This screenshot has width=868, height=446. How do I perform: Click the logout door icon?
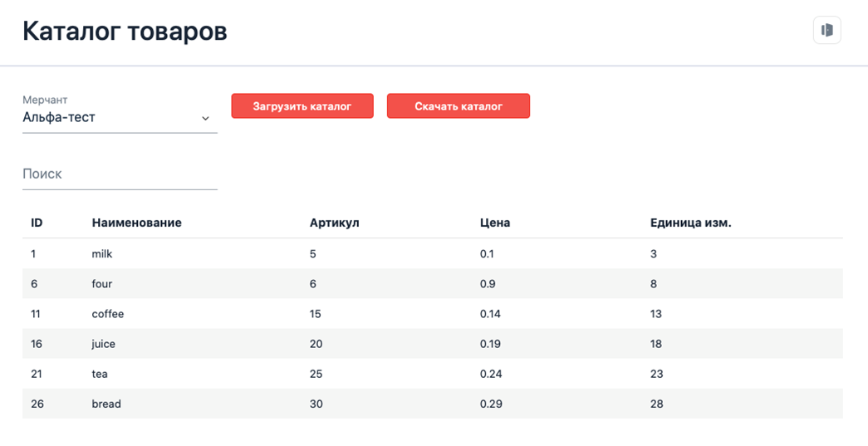pyautogui.click(x=827, y=30)
